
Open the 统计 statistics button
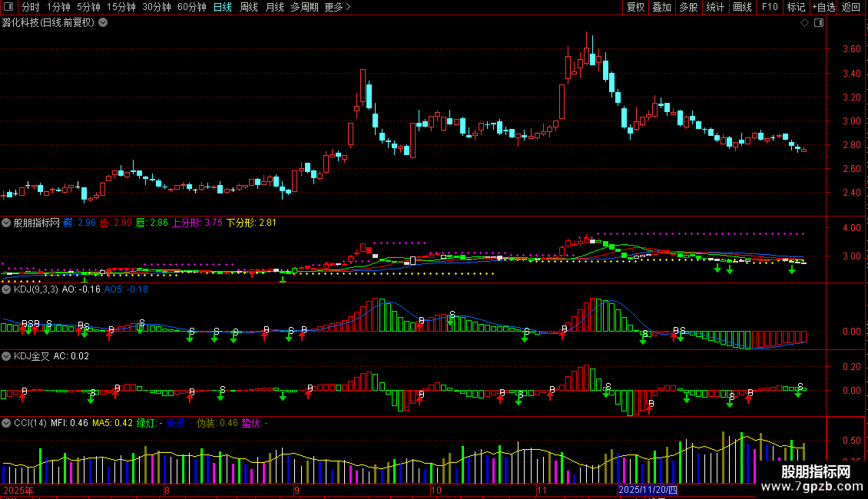click(x=715, y=7)
